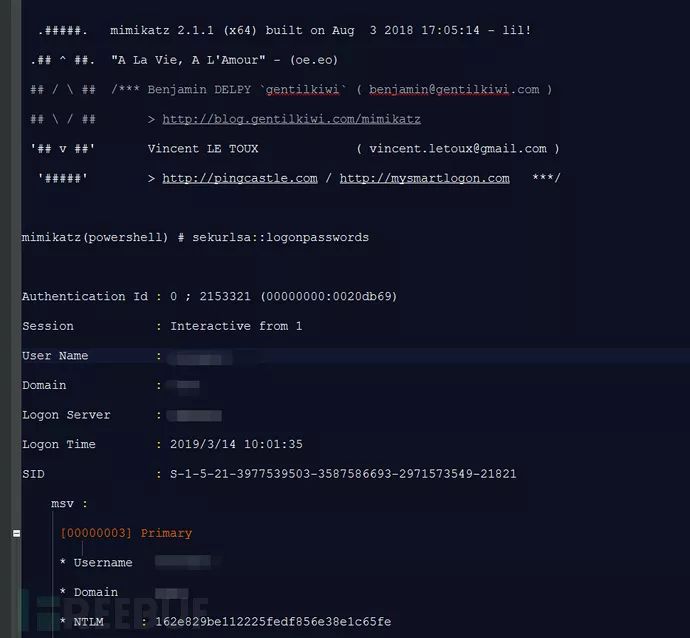The image size is (690, 638).
Task: Click the vincent.letoux@gmail.com email text
Action: (x=458, y=149)
